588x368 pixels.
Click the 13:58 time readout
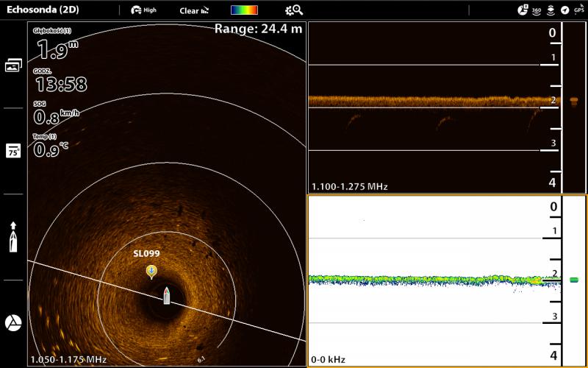pos(60,84)
